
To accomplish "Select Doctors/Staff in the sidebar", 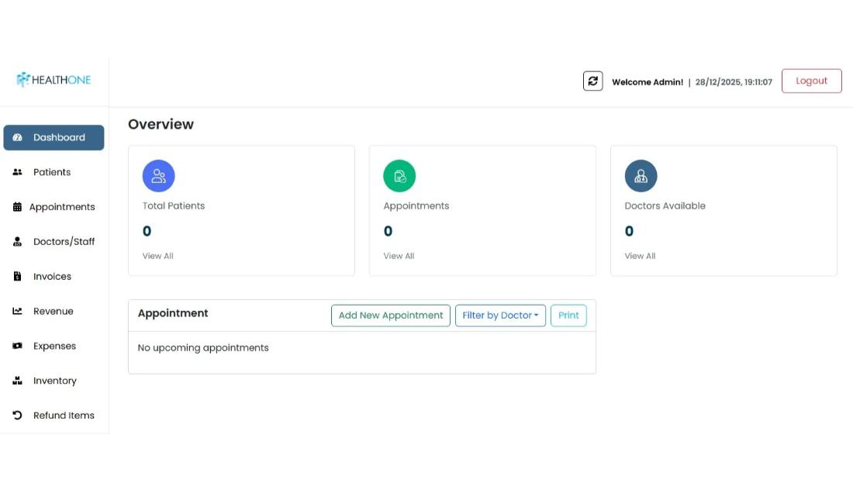I will 64,242.
